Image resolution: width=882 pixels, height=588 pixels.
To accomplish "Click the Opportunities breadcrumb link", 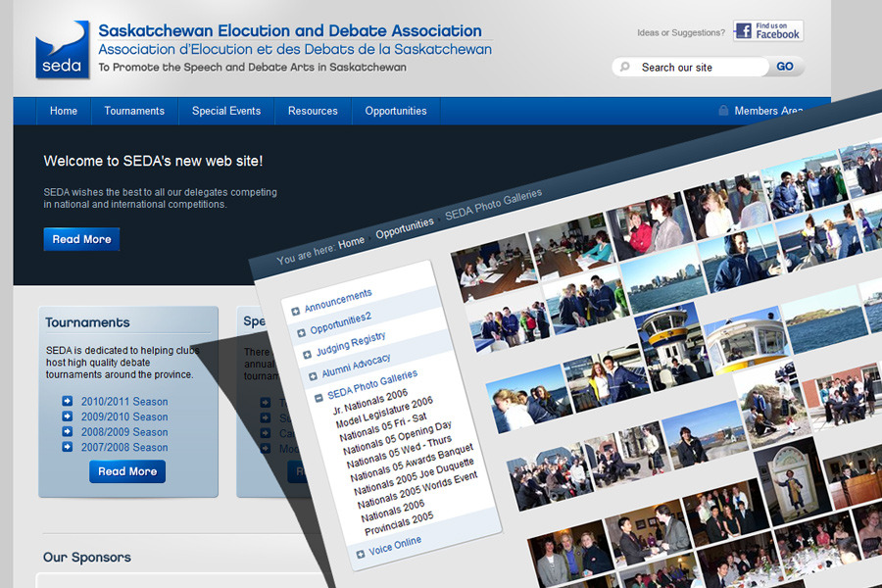I will pyautogui.click(x=405, y=228).
